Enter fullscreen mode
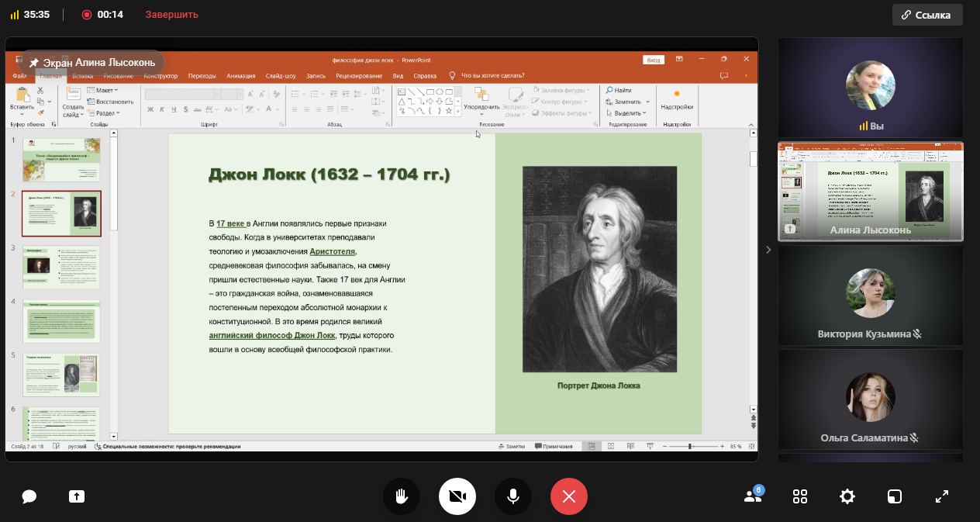The height and width of the screenshot is (522, 980). click(x=942, y=496)
